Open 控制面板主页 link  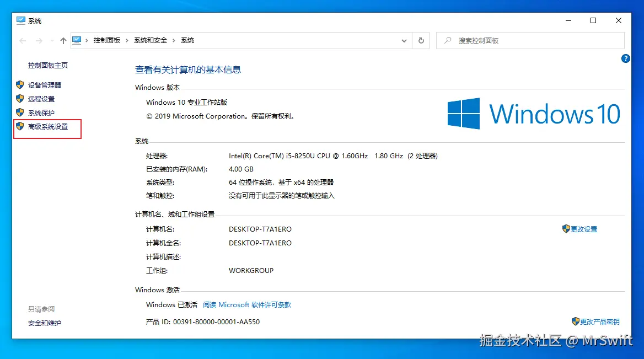[x=47, y=65]
